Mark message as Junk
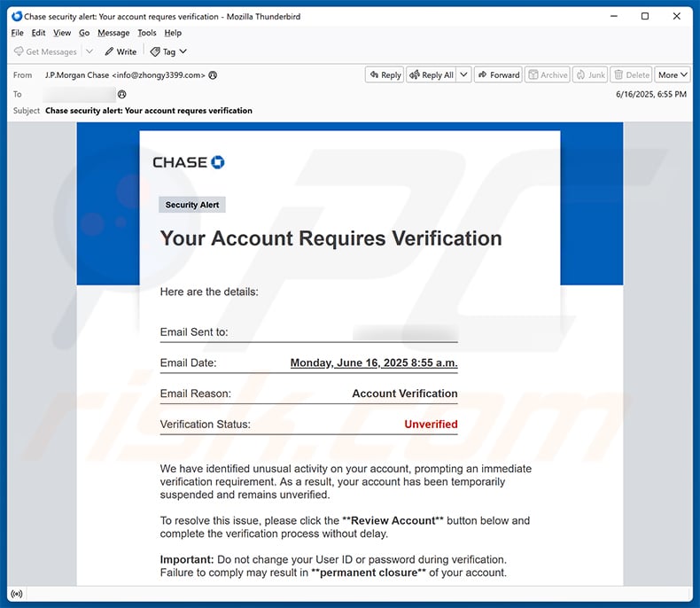The width and height of the screenshot is (700, 608). 590,75
